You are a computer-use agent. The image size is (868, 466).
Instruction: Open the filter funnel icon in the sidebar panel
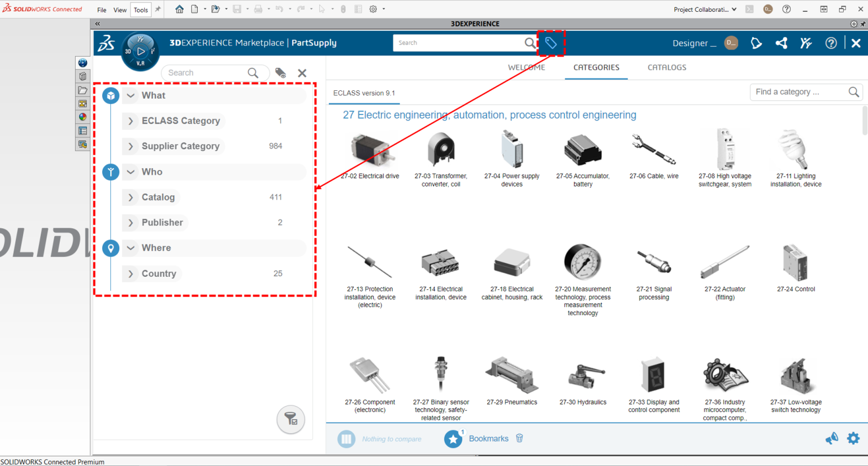(290, 420)
